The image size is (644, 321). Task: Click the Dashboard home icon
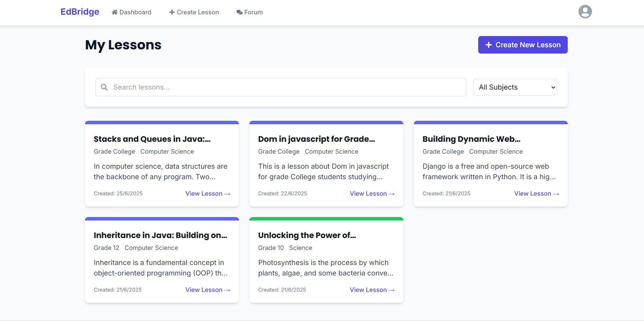[114, 12]
